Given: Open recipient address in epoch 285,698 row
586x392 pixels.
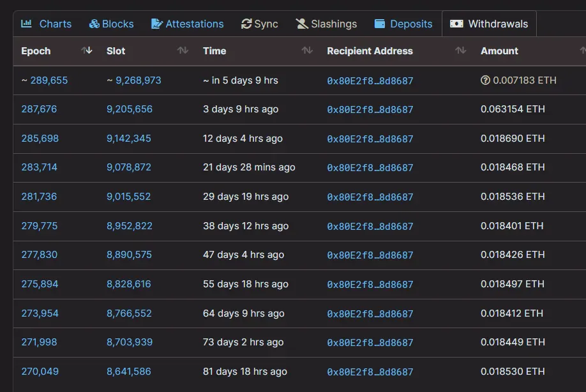Looking at the screenshot, I should [370, 139].
